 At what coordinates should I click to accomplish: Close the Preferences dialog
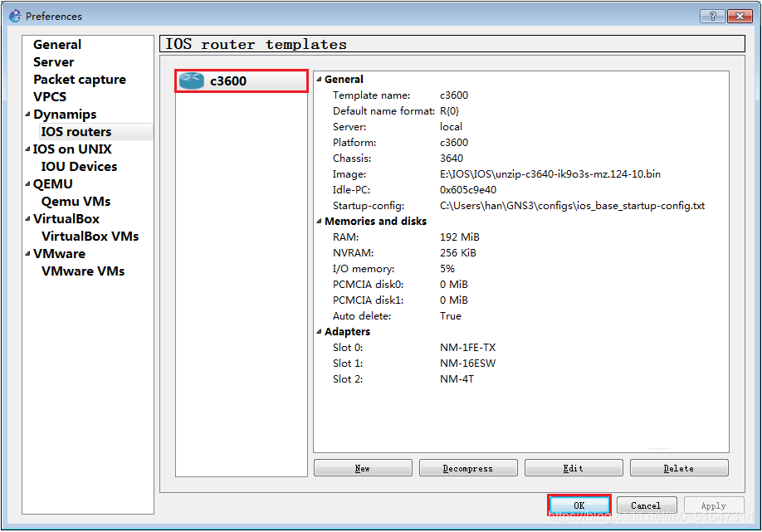[740, 16]
